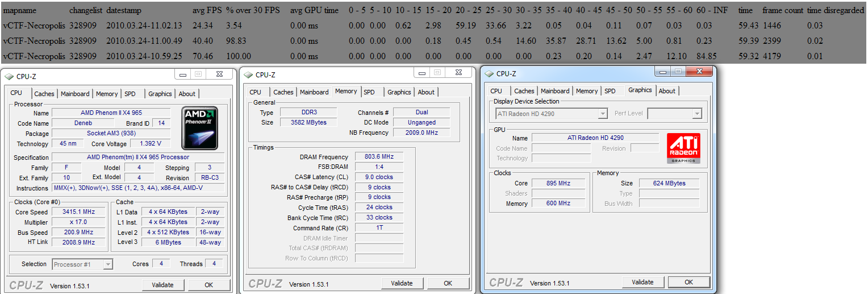Image resolution: width=868 pixels, height=294 pixels.
Task: Click the AMD Phenom II processor logo
Action: 201,128
